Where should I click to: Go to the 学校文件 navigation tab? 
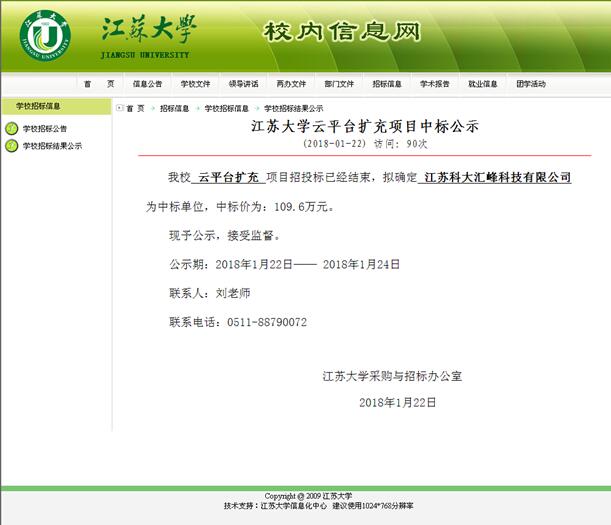(195, 84)
